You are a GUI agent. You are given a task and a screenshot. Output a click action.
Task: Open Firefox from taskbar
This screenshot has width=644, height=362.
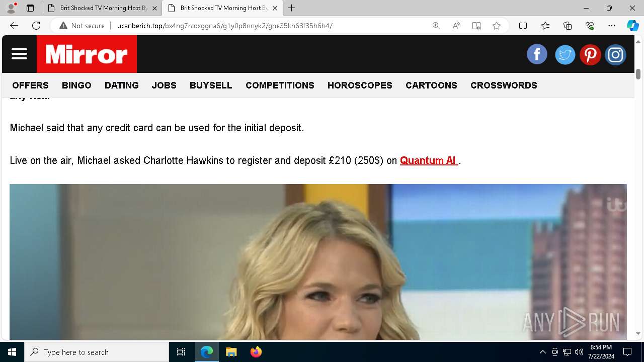256,352
